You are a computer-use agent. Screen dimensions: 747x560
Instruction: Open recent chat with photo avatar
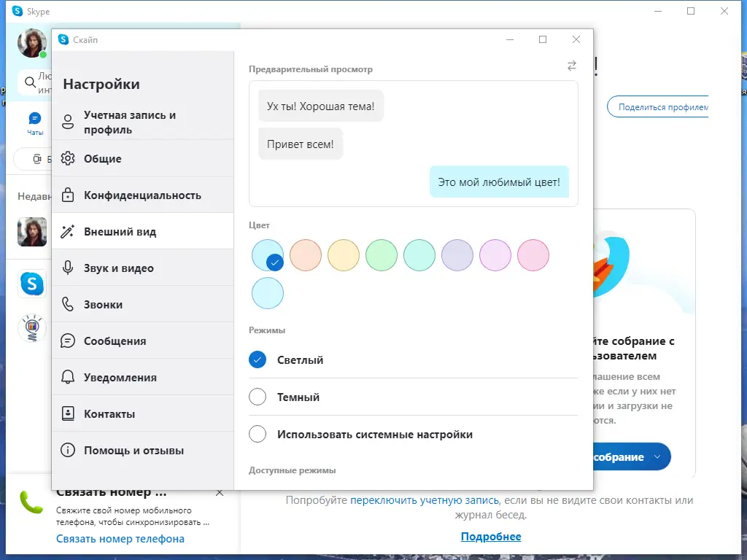pos(32,232)
